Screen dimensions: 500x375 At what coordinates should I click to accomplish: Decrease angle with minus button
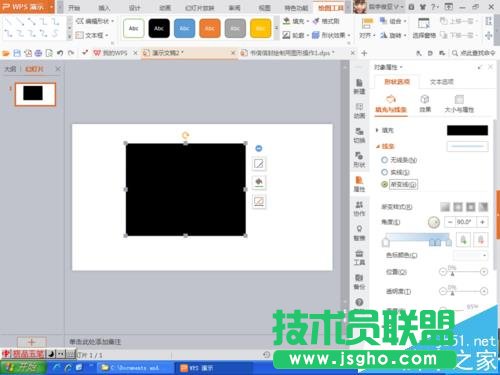coord(450,222)
